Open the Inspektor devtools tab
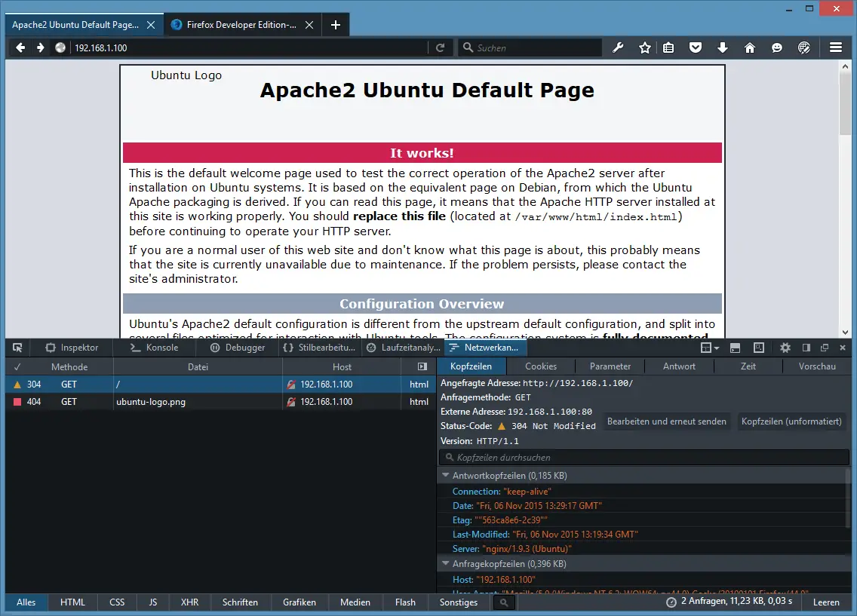The width and height of the screenshot is (857, 616). pos(72,348)
